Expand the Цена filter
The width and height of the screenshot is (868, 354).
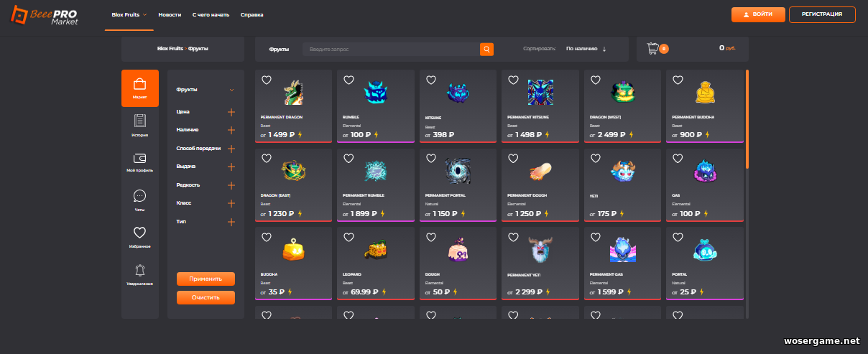231,112
